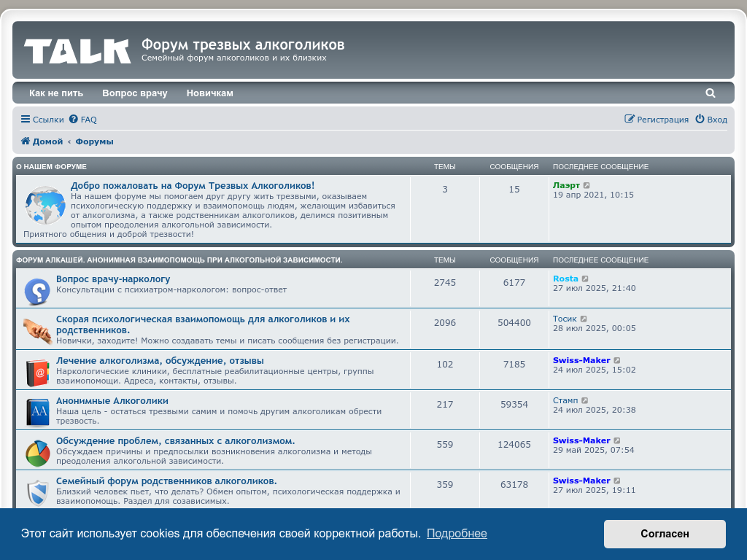Click the pie chart discussion forum icon

(36, 452)
